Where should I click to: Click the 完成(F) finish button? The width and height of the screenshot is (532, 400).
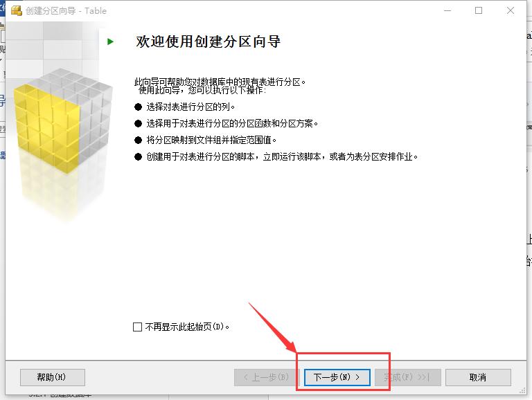[408, 377]
